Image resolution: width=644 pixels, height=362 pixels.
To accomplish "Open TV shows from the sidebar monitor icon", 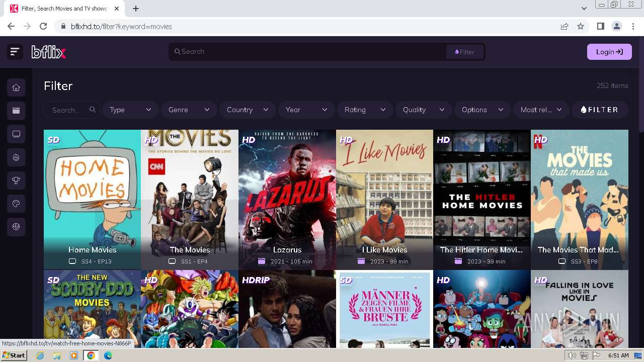I will tap(16, 134).
